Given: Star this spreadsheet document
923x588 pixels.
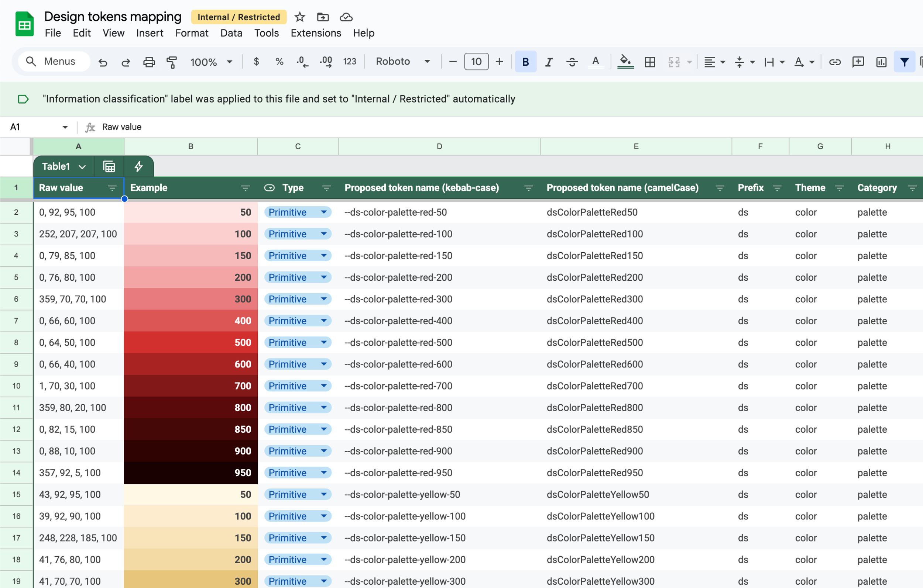Looking at the screenshot, I should (299, 17).
